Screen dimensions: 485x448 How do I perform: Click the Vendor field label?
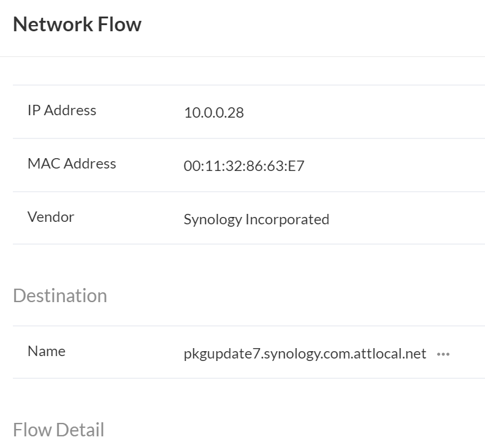point(51,217)
